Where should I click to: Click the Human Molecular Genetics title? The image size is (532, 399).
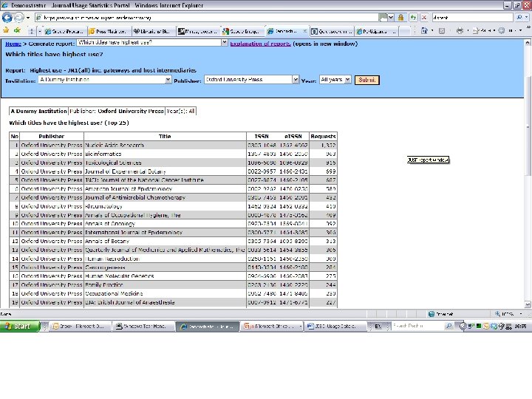point(119,276)
